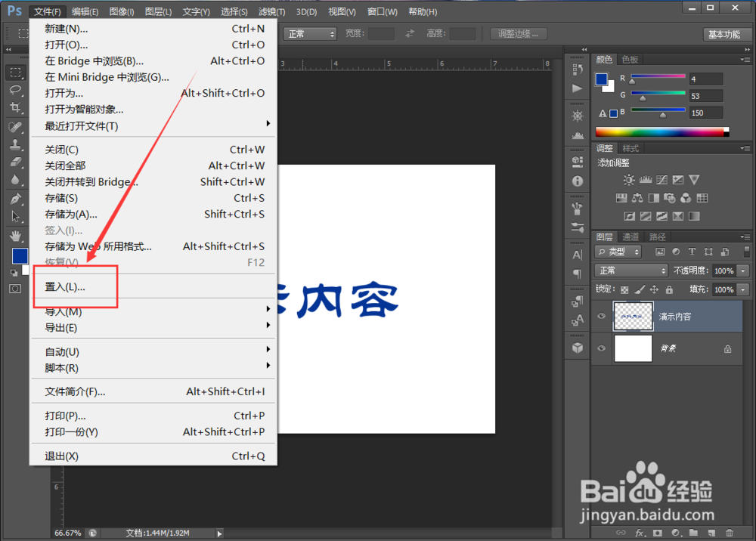Image resolution: width=756 pixels, height=541 pixels.
Task: Click the 调整边缘... button
Action: click(x=519, y=34)
